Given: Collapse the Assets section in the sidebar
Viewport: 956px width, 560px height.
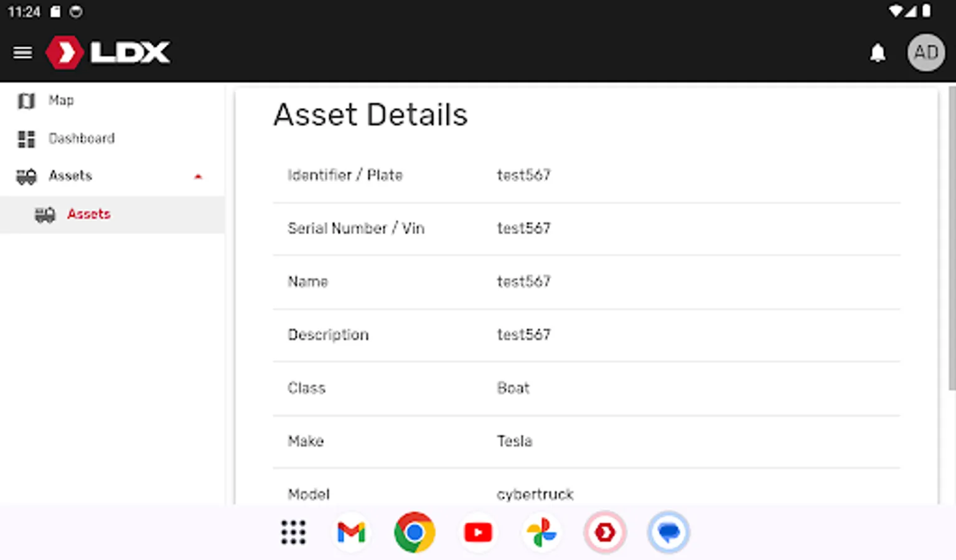Looking at the screenshot, I should pos(199,176).
